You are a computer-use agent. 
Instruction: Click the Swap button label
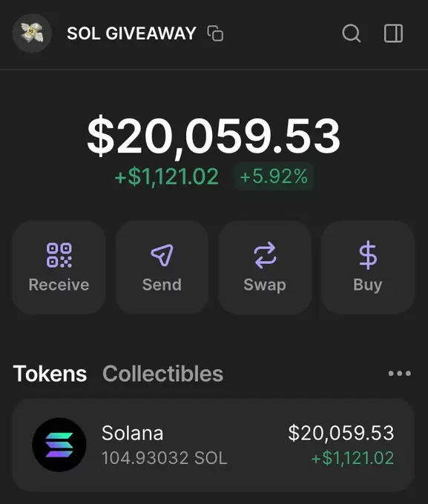[x=265, y=285]
